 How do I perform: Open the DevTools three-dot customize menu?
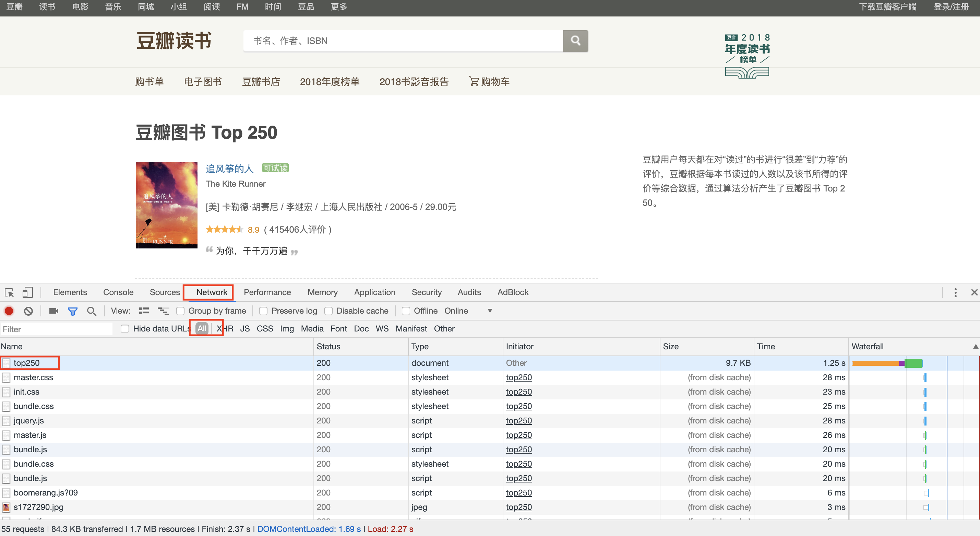pyautogui.click(x=955, y=292)
